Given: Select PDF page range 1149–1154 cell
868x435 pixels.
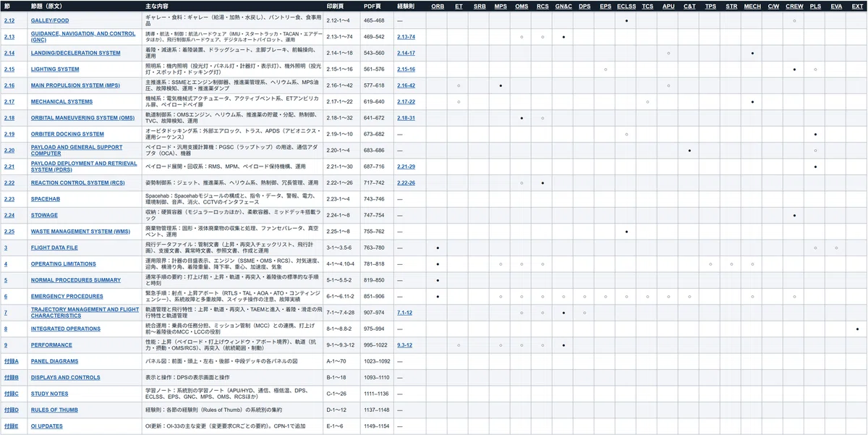Looking at the screenshot, I should 377,426.
